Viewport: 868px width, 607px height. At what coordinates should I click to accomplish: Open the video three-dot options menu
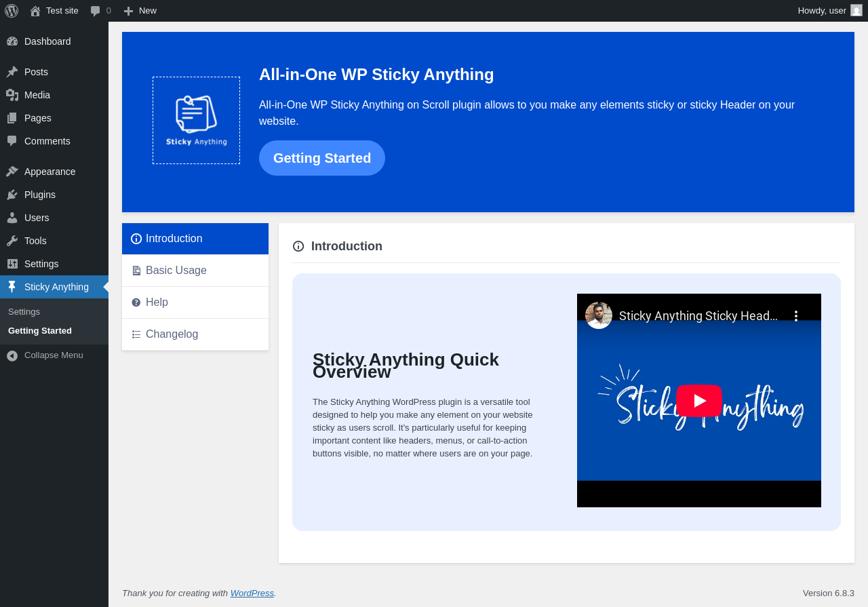[x=796, y=316]
